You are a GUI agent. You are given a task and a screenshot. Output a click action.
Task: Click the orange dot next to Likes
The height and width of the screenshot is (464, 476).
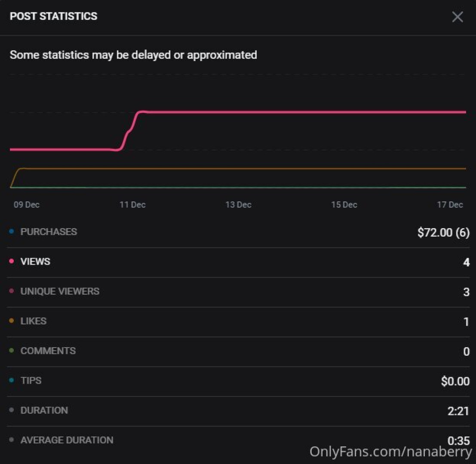12,321
